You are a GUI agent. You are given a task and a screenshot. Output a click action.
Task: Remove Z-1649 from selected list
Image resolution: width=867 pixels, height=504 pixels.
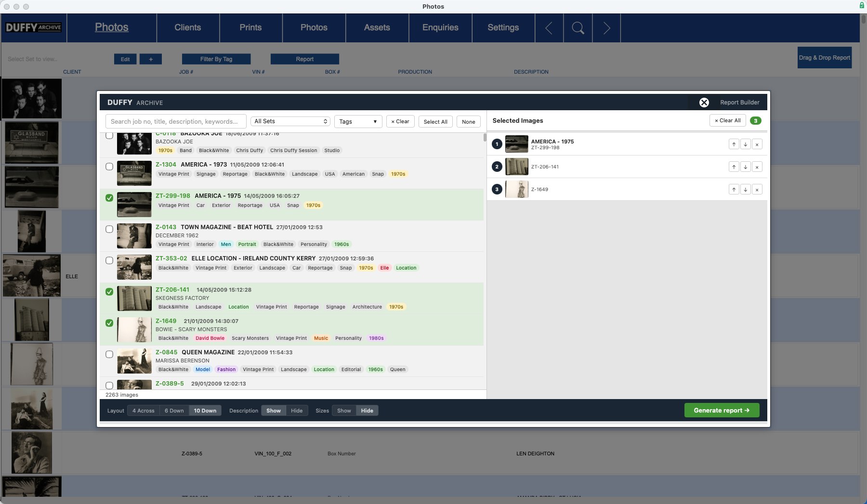tap(757, 190)
